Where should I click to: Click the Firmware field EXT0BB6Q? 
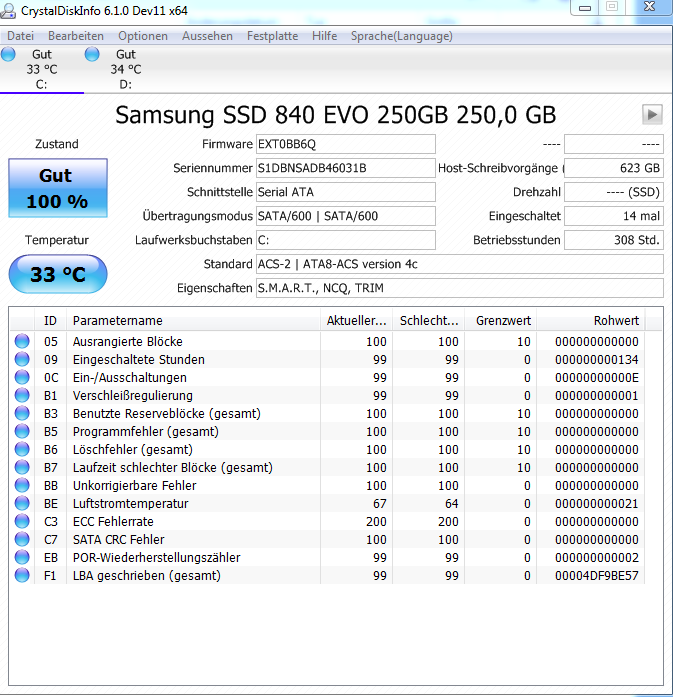tap(346, 144)
